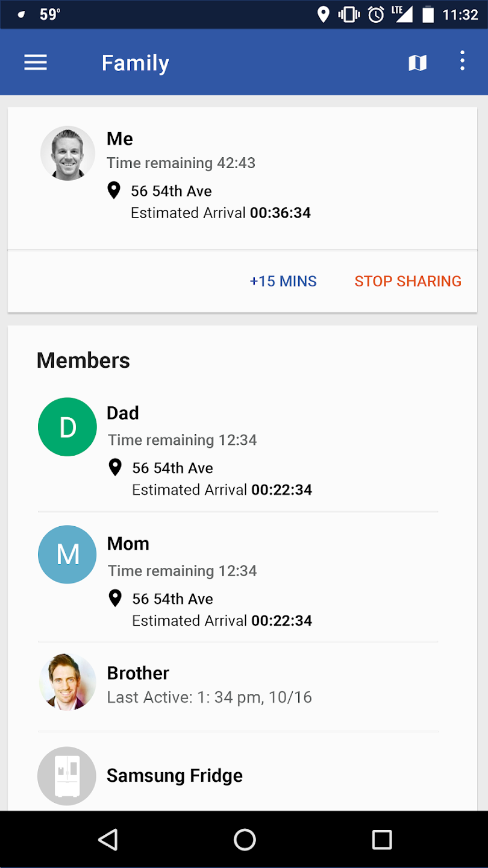Tap my profile photo avatar
This screenshot has width=488, height=868.
coord(67,153)
